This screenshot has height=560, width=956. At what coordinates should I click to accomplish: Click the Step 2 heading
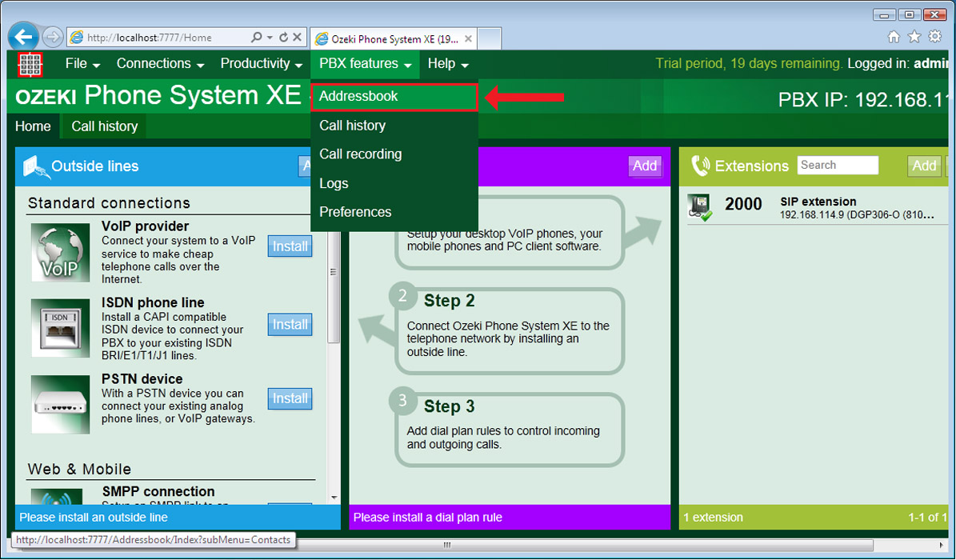coord(450,301)
